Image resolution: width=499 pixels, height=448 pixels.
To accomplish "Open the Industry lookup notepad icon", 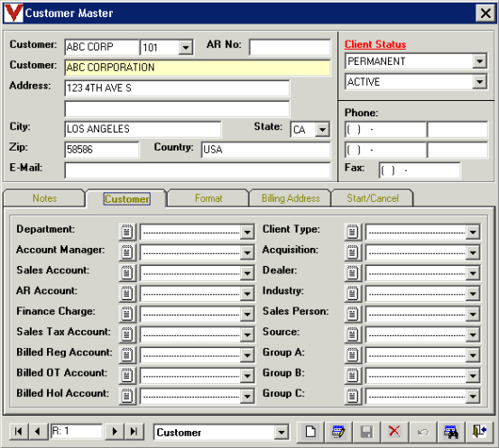I will pos(353,293).
